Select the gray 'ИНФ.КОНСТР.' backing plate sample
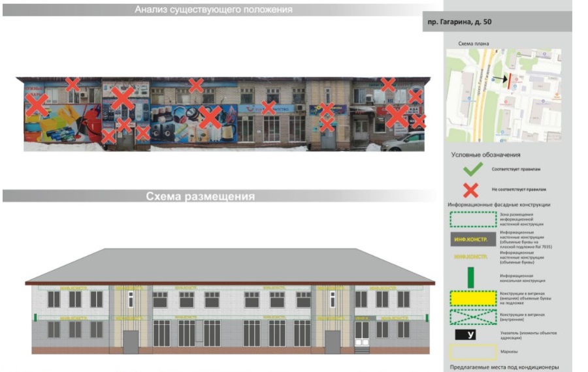Screen dimensions: 588x372 pos(473,239)
